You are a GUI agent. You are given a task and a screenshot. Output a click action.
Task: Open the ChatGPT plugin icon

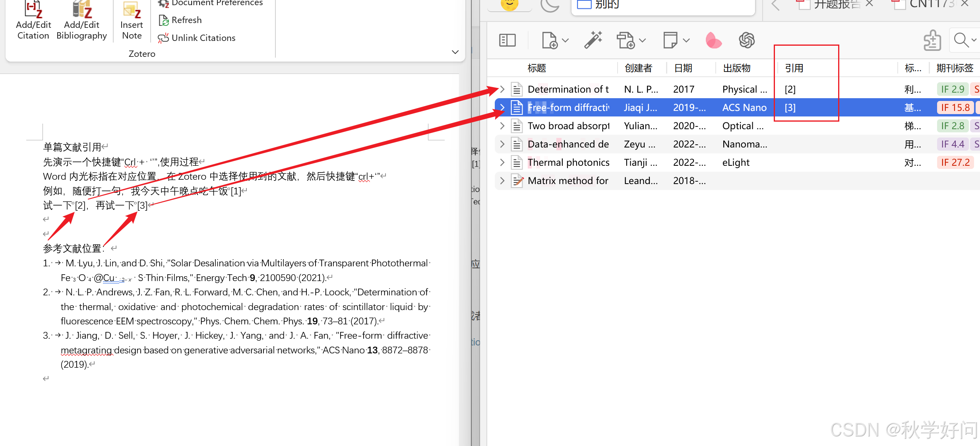tap(747, 40)
